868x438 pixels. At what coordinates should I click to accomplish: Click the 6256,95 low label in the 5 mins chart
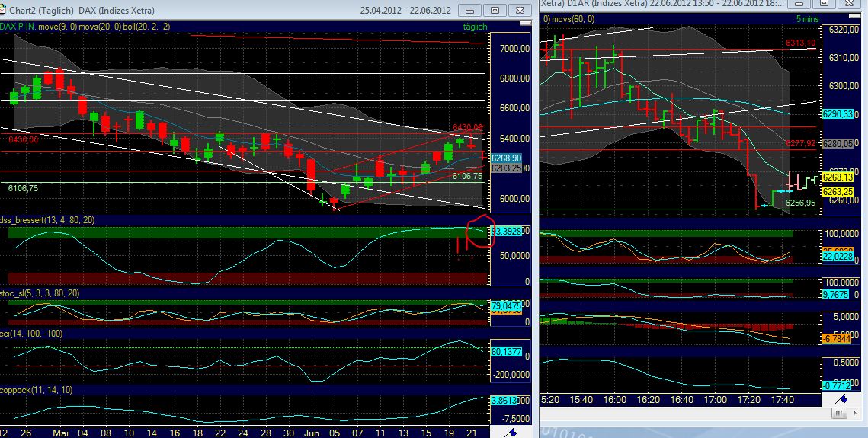800,203
